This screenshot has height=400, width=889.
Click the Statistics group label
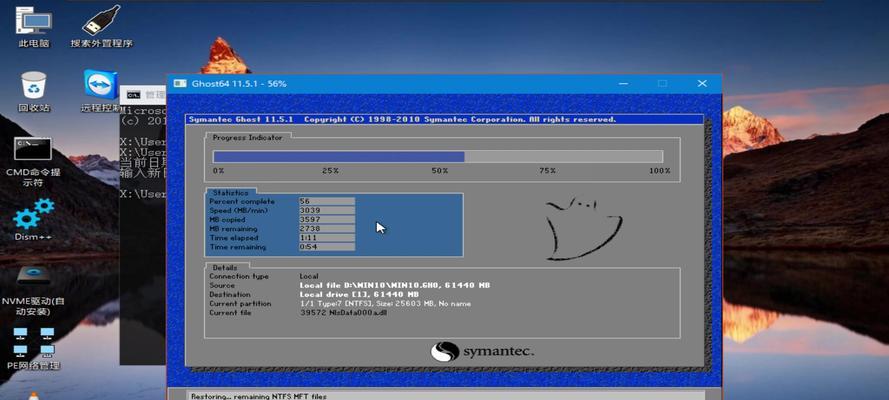[x=231, y=193]
